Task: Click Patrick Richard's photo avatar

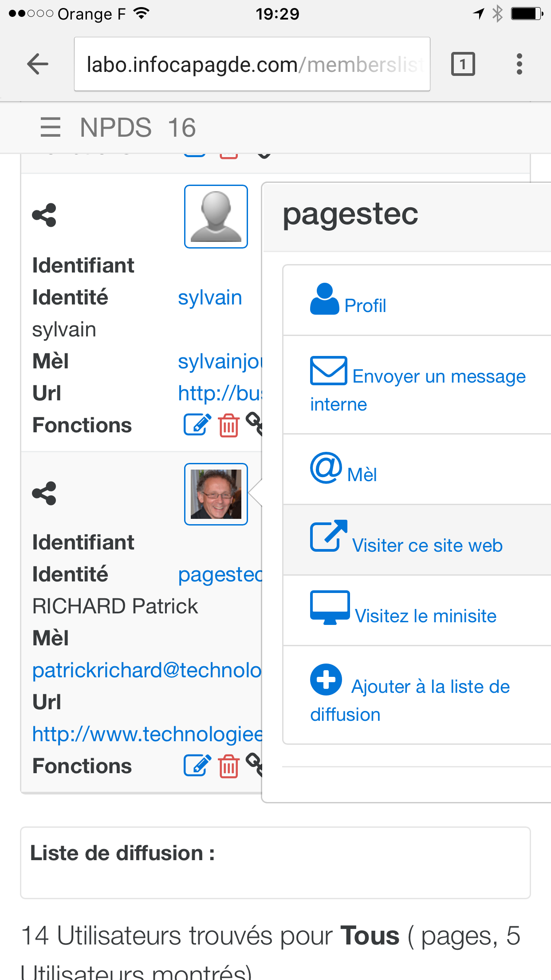Action: click(x=216, y=494)
